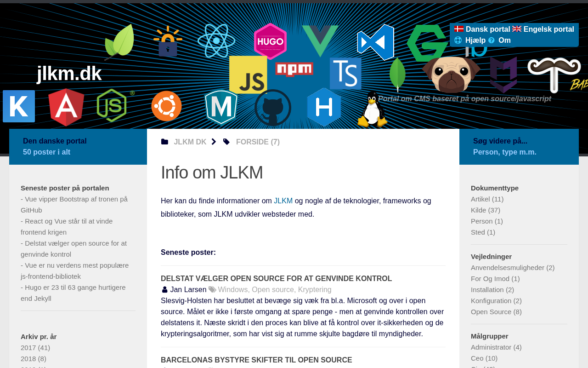Open the Engelsk portal menu item

coord(548,29)
